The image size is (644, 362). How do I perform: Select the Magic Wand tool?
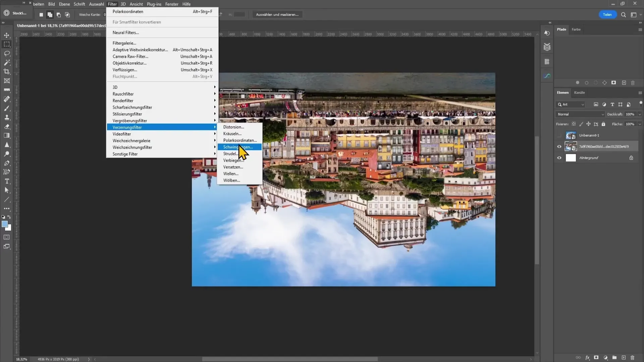pos(7,62)
